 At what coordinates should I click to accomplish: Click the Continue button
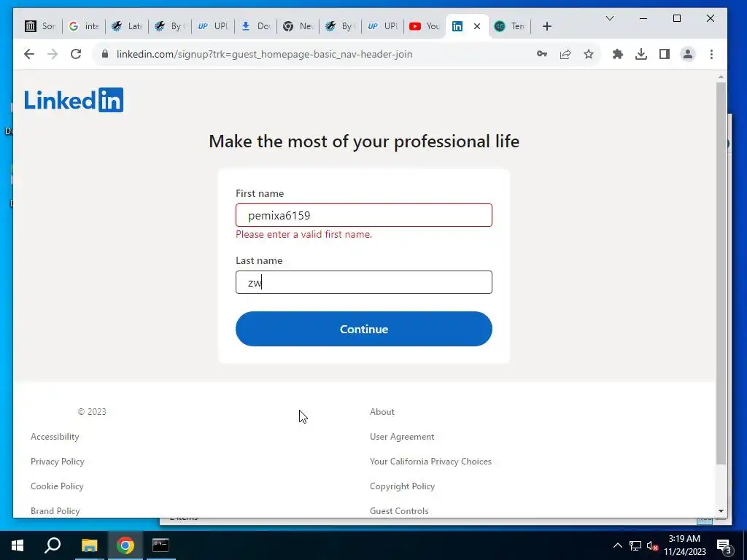(364, 329)
